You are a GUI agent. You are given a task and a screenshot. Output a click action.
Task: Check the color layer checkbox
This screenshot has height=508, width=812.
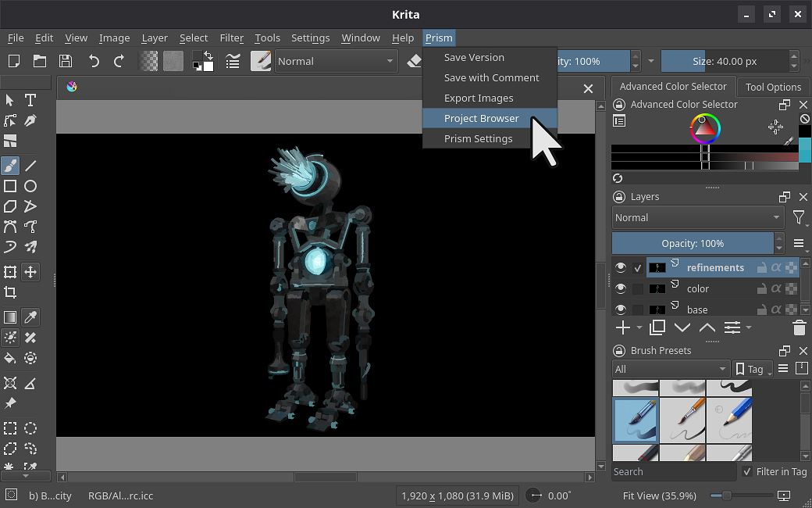pos(638,288)
